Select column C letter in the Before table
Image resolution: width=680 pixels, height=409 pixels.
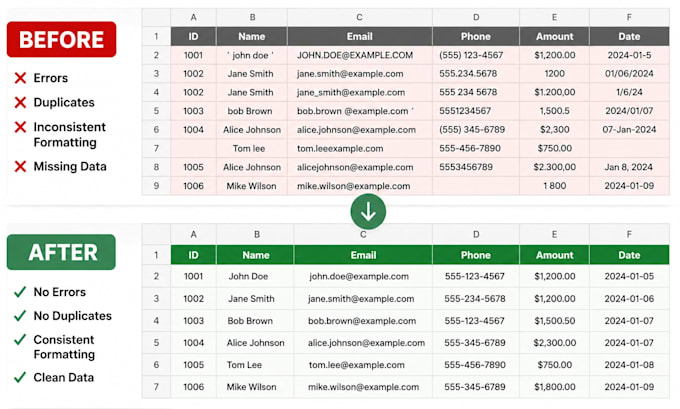pos(360,17)
